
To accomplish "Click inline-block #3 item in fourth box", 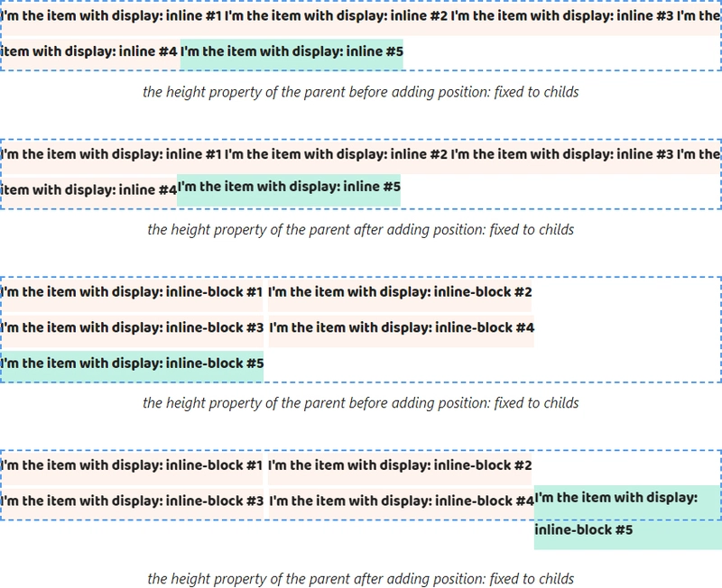I will (132, 503).
